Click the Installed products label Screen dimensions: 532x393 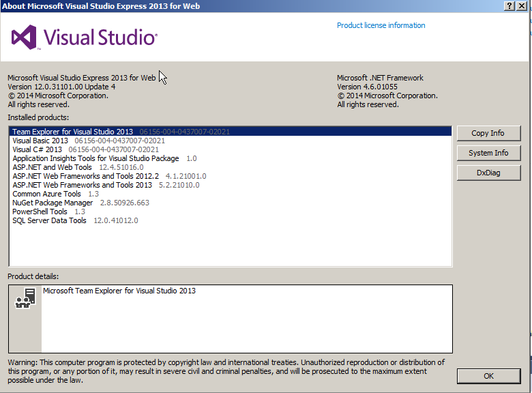pyautogui.click(x=38, y=117)
